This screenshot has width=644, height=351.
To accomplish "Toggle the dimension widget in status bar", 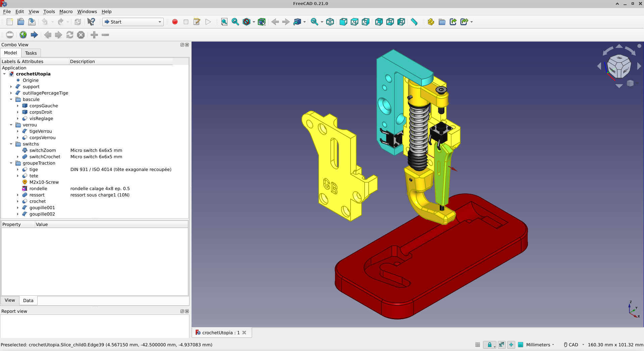I will pos(501,345).
